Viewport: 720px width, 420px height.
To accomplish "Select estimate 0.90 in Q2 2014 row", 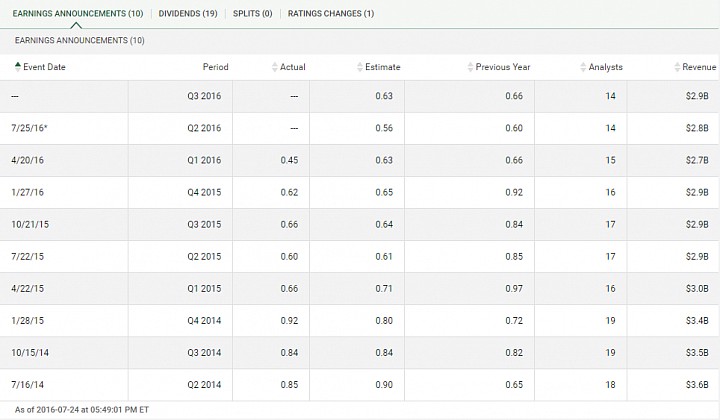I will point(384,385).
